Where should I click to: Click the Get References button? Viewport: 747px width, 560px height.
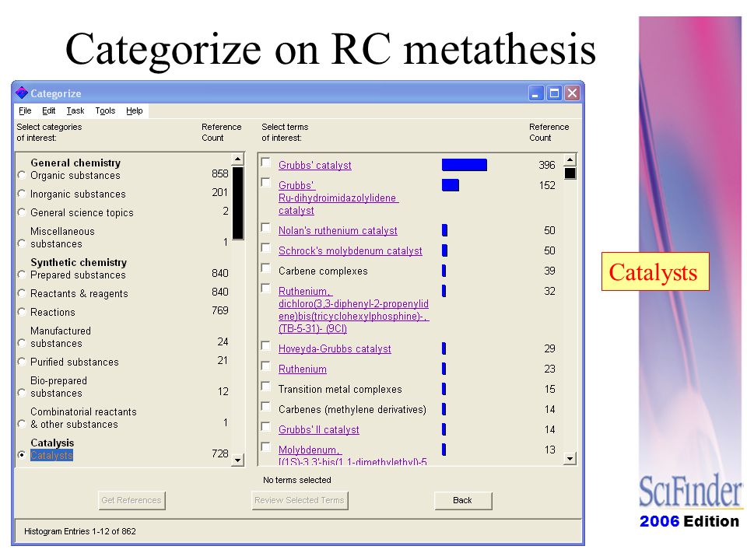coord(132,500)
